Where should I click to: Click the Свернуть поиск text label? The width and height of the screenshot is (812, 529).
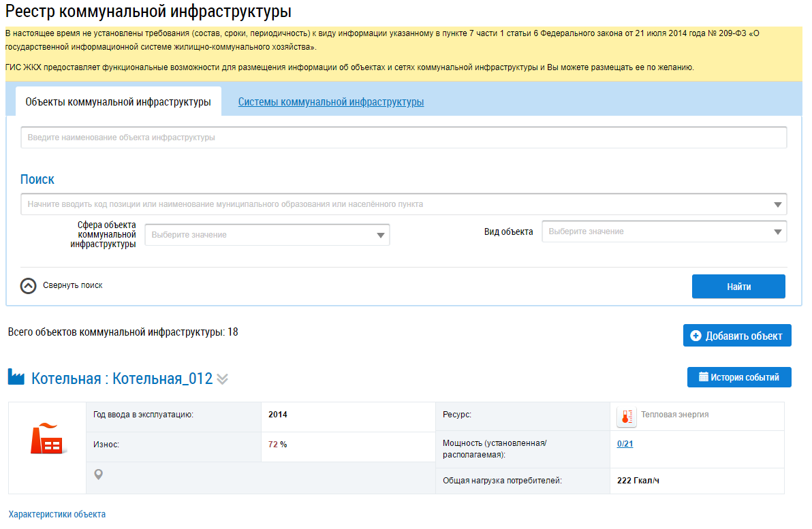73,286
